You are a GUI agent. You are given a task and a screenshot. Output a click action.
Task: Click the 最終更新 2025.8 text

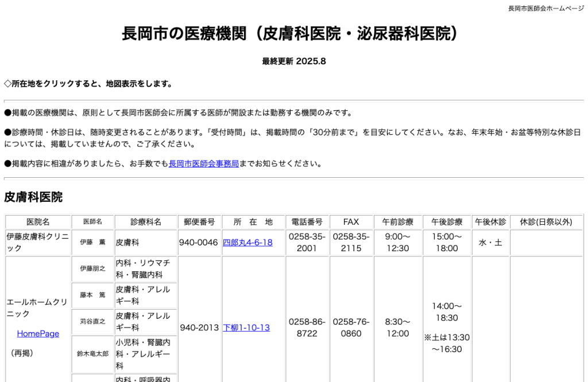[293, 61]
